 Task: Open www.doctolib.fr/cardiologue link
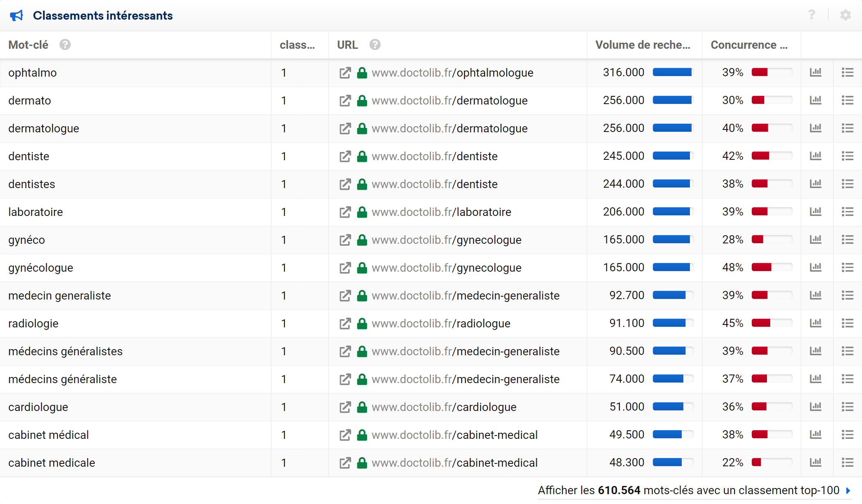(x=444, y=407)
